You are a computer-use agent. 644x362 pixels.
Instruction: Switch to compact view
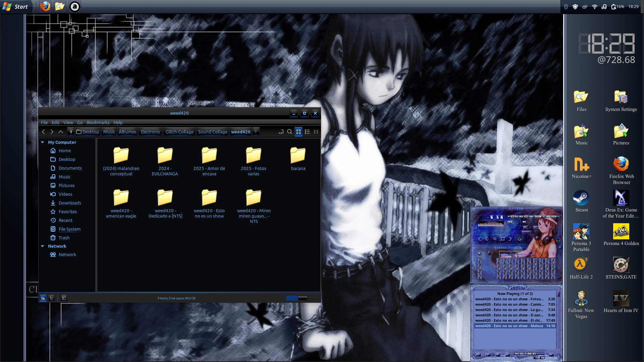[316, 132]
